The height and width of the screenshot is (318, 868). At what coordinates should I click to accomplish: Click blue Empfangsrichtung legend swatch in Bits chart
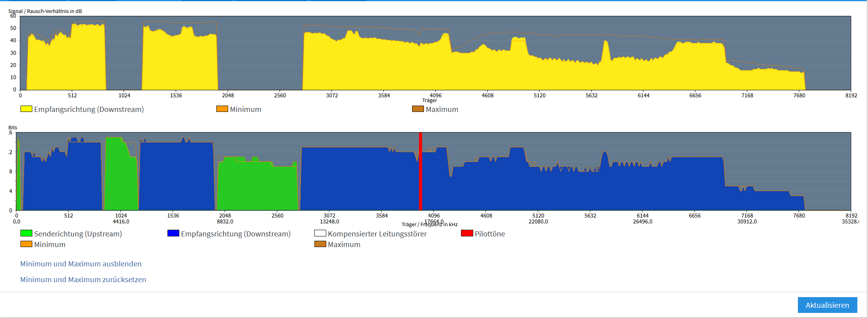pos(173,233)
